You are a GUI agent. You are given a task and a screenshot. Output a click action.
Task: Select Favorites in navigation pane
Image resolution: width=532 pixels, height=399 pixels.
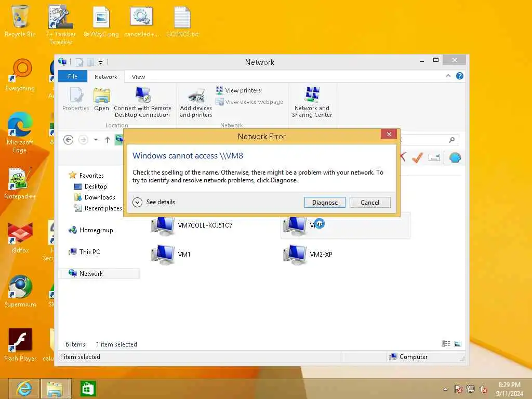coord(87,176)
